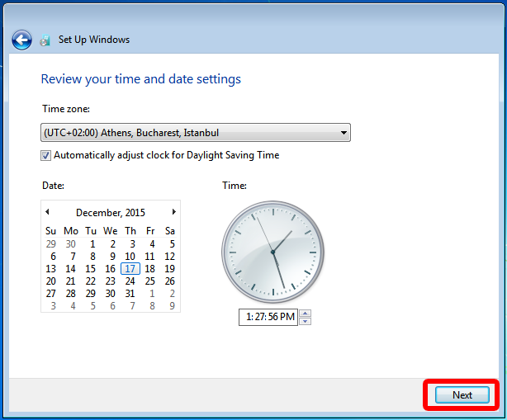The width and height of the screenshot is (507, 420).
Task: Select December 29 in the calendar
Action: click(x=91, y=294)
